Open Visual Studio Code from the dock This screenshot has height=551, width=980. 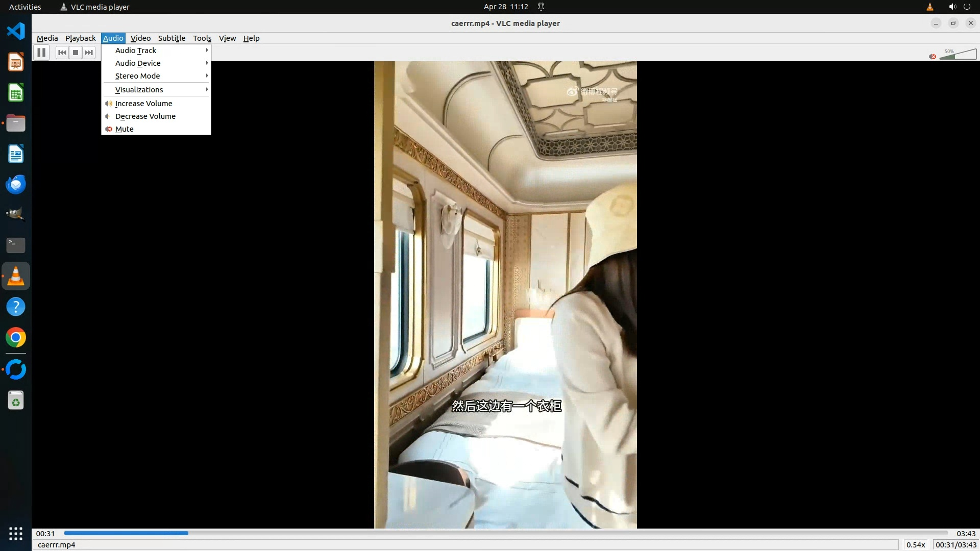[16, 31]
